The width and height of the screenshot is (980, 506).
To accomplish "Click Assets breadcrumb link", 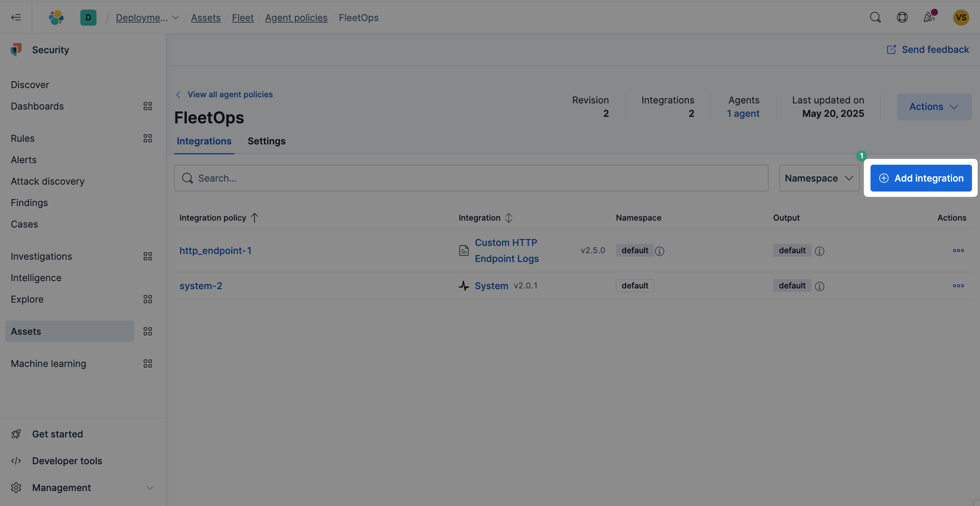I will pyautogui.click(x=206, y=18).
